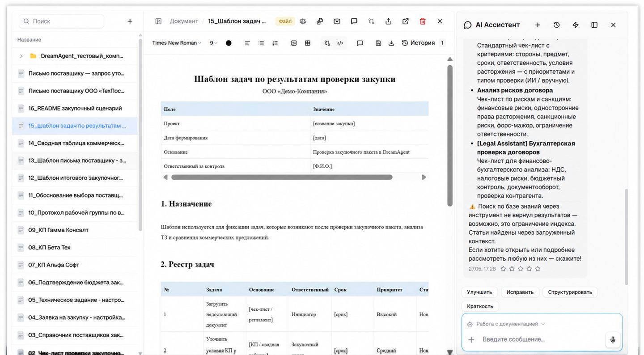Click the Файл badge in the document header

point(285,21)
